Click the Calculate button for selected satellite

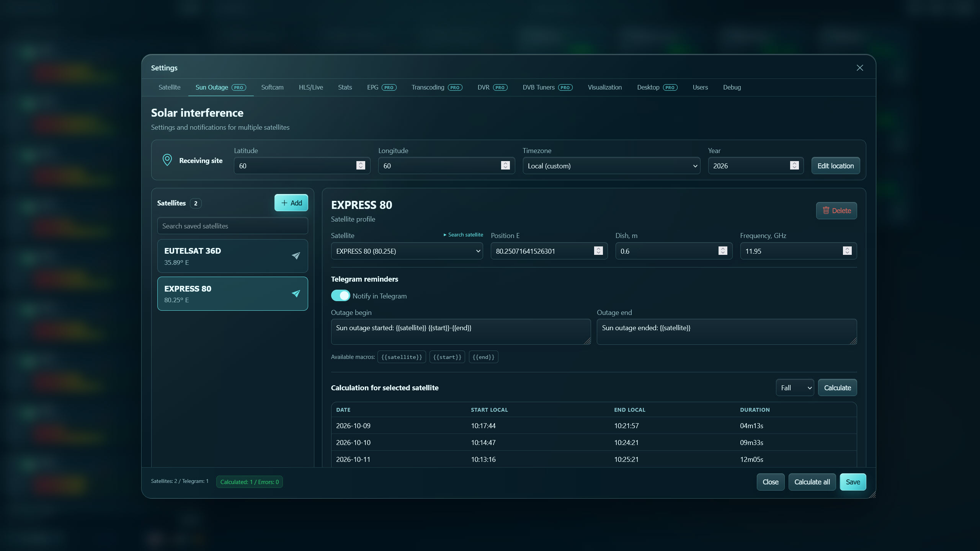coord(837,388)
